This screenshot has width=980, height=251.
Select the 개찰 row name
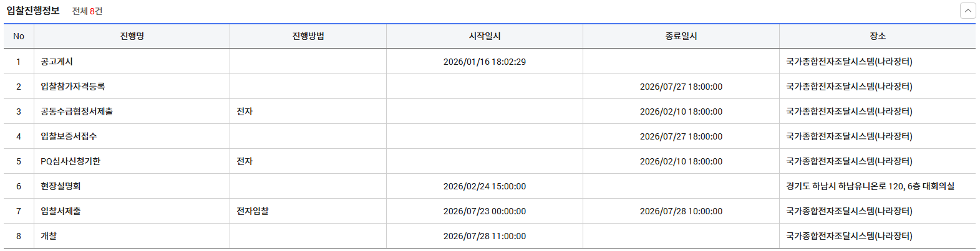tap(49, 236)
